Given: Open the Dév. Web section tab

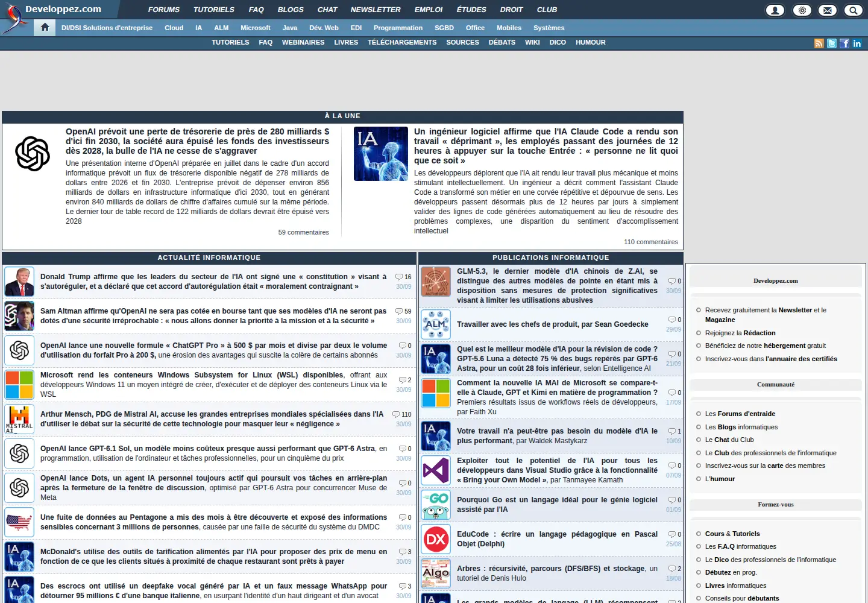Looking at the screenshot, I should point(324,28).
